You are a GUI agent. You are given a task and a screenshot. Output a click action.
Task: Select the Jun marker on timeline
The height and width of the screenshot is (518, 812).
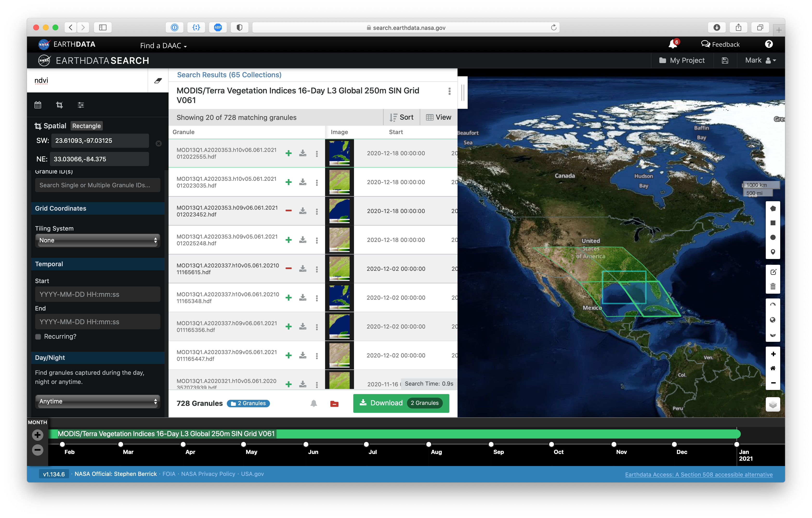click(x=306, y=445)
